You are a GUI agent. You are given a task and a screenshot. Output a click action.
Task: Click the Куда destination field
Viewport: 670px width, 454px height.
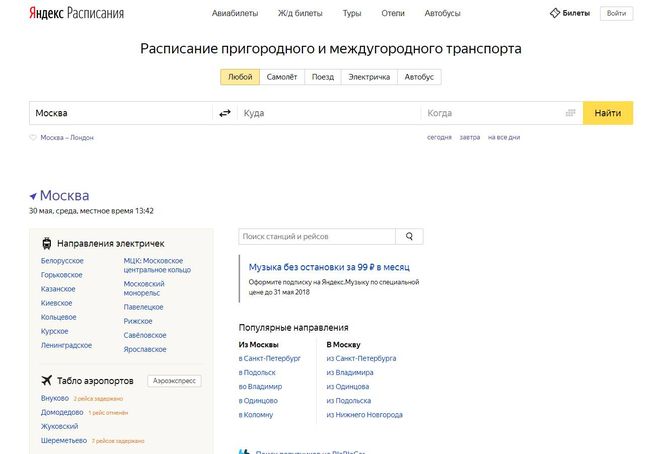click(329, 113)
